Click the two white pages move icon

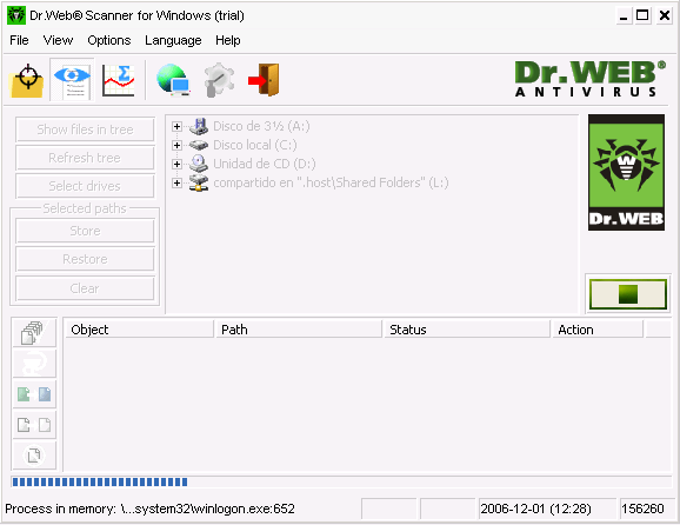tap(34, 425)
